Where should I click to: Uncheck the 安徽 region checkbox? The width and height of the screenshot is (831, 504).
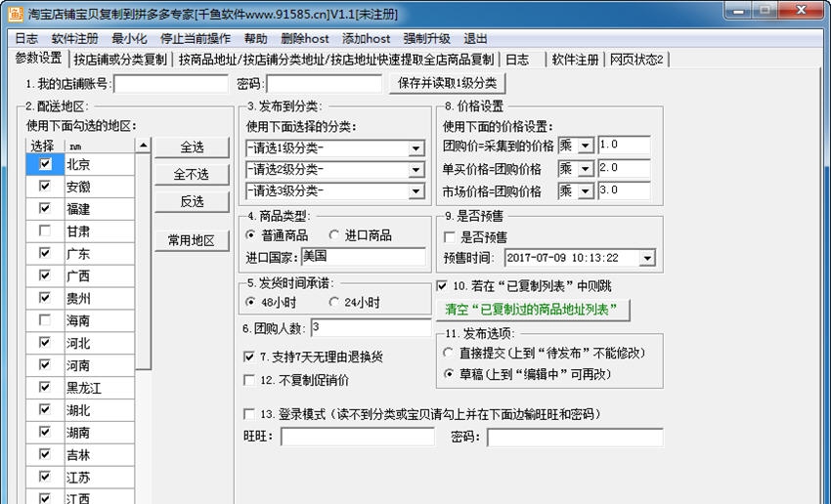click(45, 187)
